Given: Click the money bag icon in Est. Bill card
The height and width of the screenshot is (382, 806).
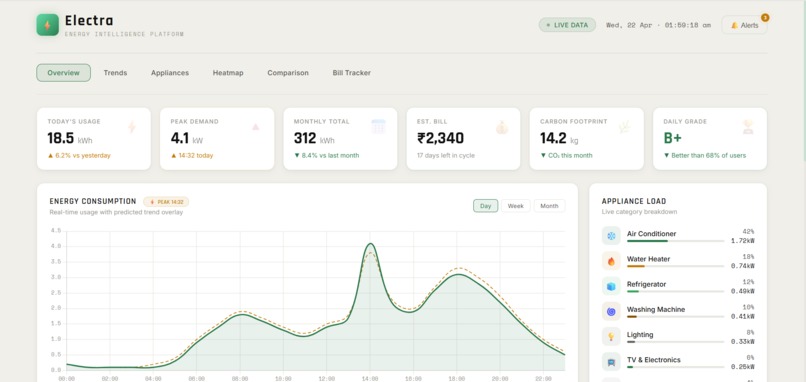Looking at the screenshot, I should click(x=502, y=127).
